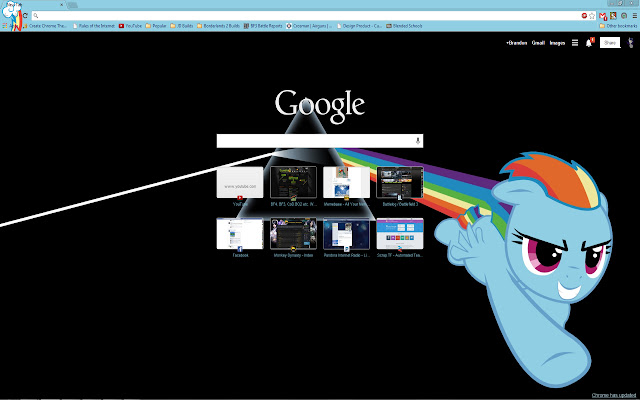This screenshot has height=400, width=640.
Task: Open the Crosman Airguns bookmark
Action: (x=309, y=26)
